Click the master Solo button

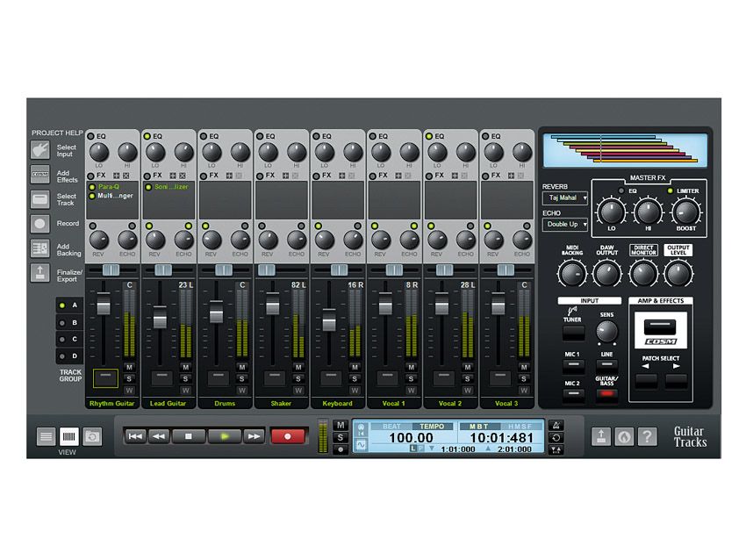click(341, 438)
